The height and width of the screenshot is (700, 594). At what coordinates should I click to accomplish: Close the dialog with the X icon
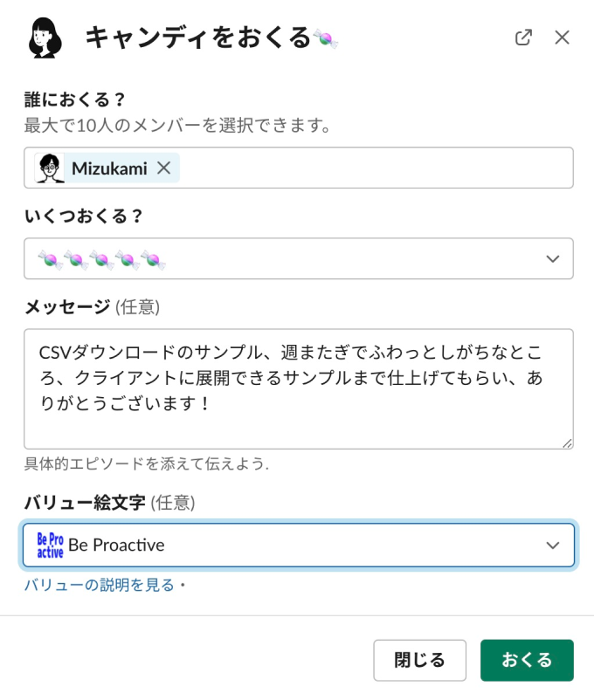(562, 38)
